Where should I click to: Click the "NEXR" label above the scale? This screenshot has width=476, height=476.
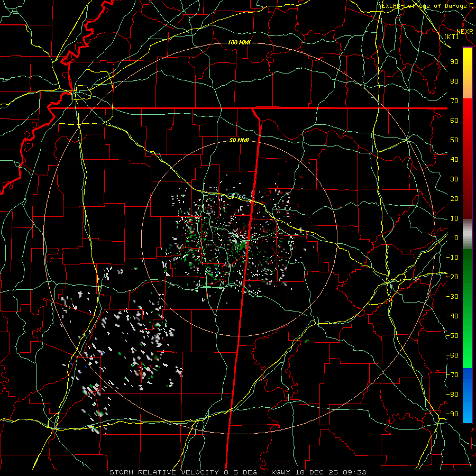[x=464, y=32]
